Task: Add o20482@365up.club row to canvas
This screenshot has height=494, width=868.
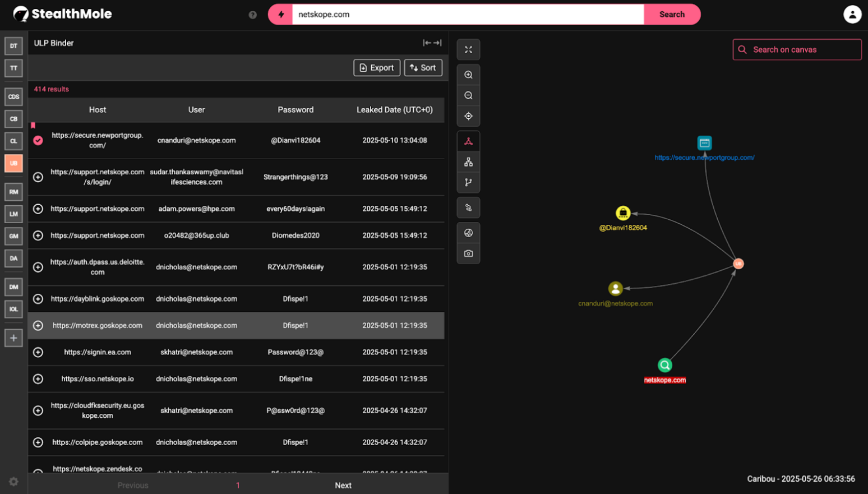Action: pyautogui.click(x=38, y=236)
